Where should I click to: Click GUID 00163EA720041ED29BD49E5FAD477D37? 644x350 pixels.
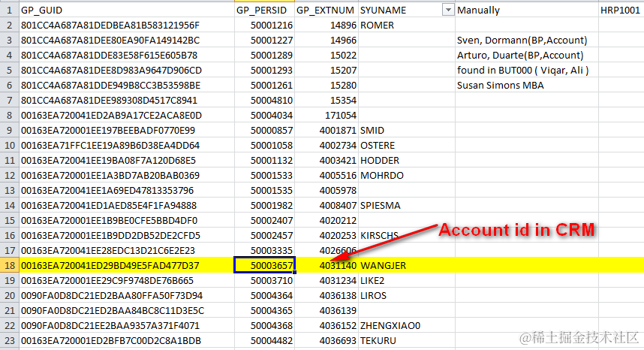point(127,265)
